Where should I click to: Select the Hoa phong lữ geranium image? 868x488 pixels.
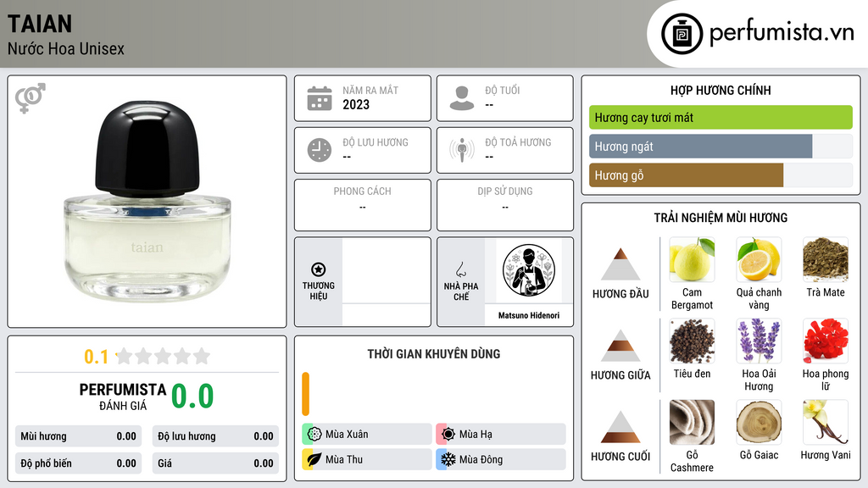pyautogui.click(x=826, y=341)
